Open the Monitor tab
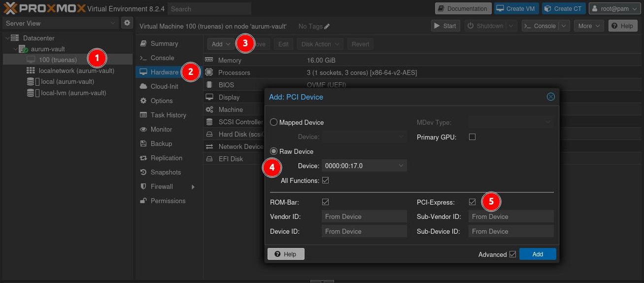 pos(169,129)
